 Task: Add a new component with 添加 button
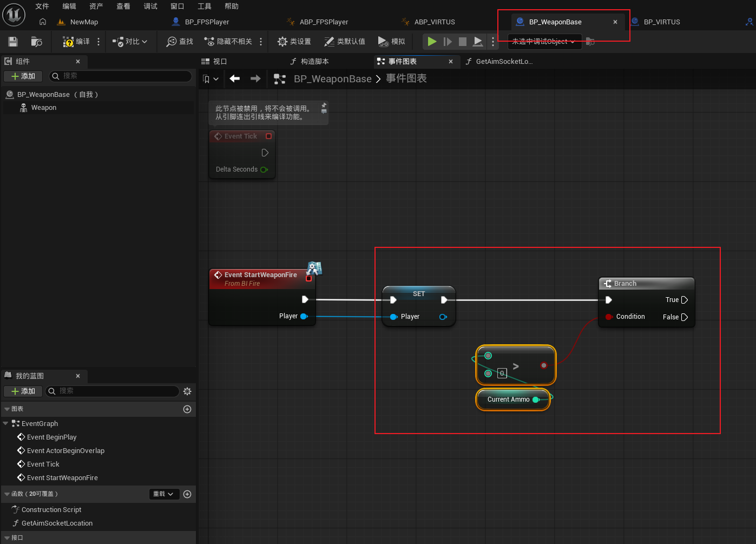point(23,76)
